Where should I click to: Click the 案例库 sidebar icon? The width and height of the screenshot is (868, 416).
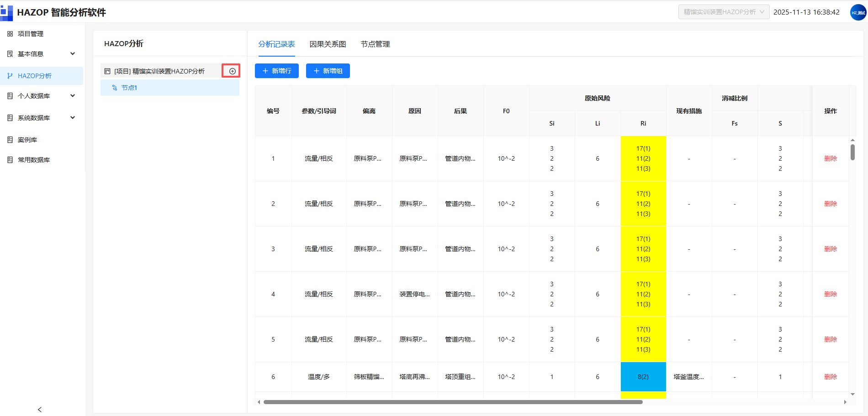click(10, 140)
